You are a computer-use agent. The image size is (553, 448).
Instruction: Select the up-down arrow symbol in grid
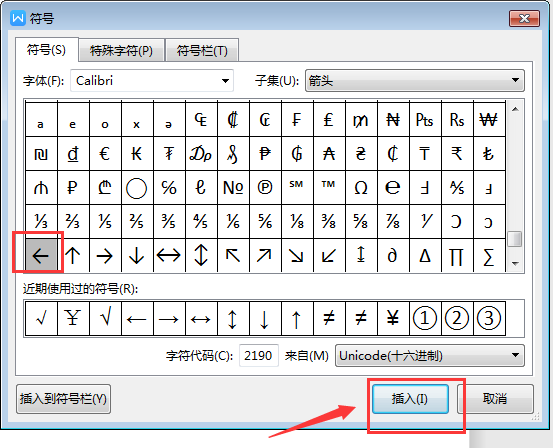[201, 255]
